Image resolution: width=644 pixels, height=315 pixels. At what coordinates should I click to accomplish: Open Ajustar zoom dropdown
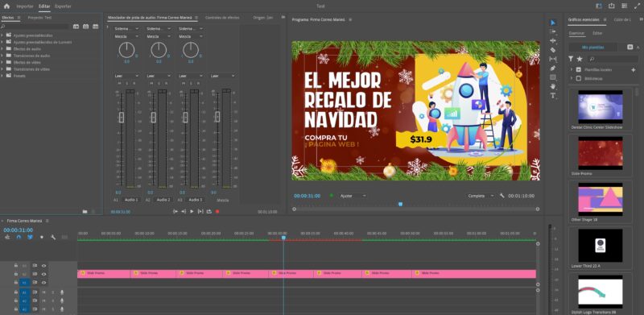tap(353, 196)
